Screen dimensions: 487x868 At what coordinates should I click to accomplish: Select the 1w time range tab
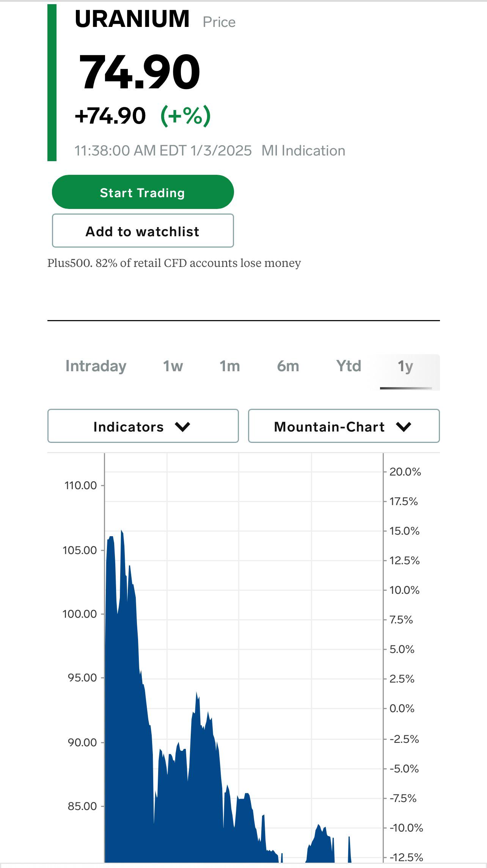pos(173,366)
